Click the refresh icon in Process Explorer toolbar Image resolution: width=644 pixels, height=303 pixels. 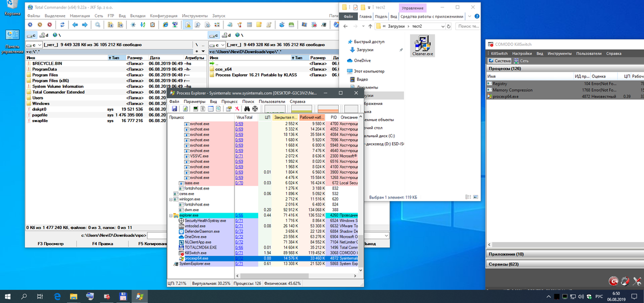(x=186, y=109)
